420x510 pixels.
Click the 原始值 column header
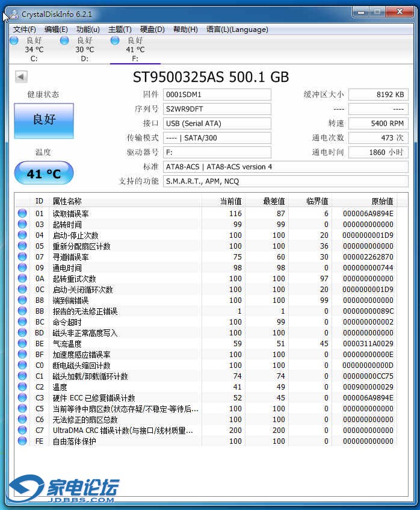(364, 201)
